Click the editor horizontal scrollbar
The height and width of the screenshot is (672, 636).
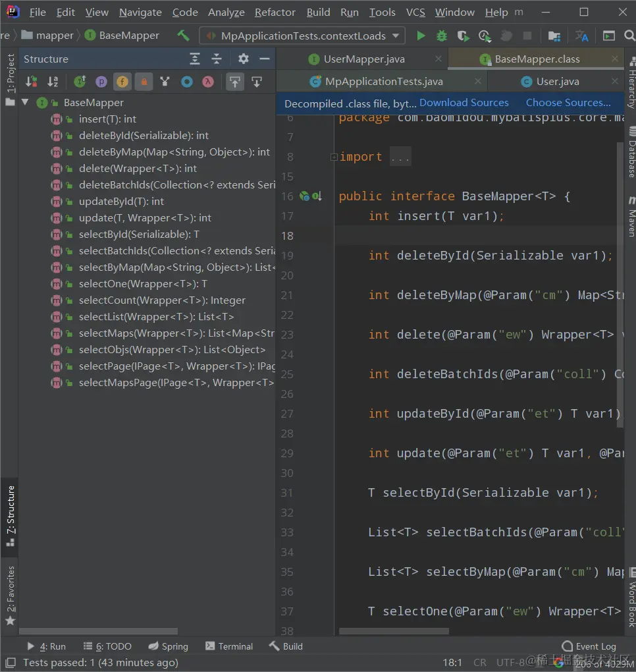pyautogui.click(x=395, y=631)
